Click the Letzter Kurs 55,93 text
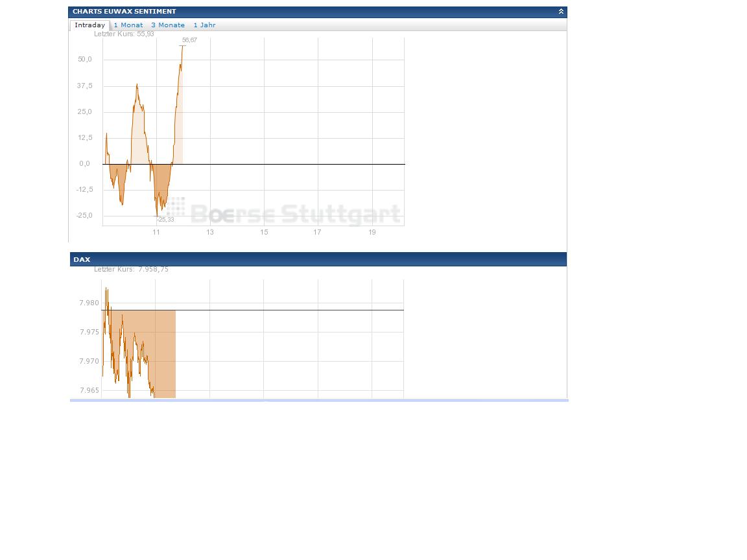747x560 pixels. click(x=124, y=34)
